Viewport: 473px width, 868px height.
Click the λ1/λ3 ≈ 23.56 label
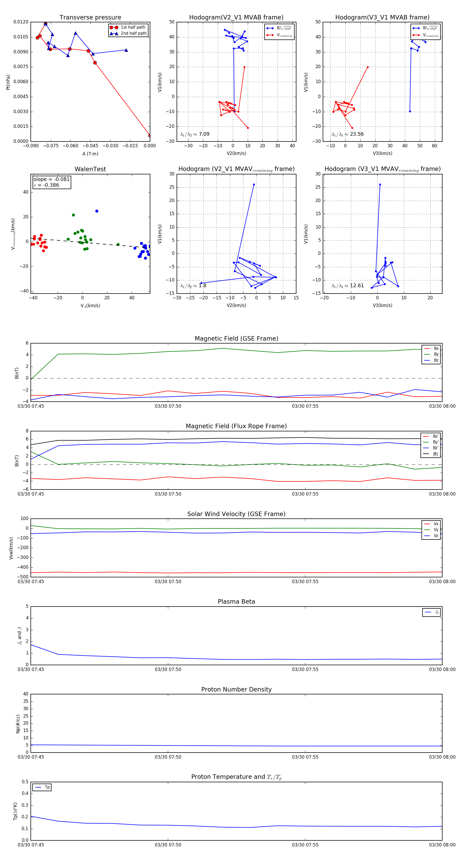tap(347, 134)
